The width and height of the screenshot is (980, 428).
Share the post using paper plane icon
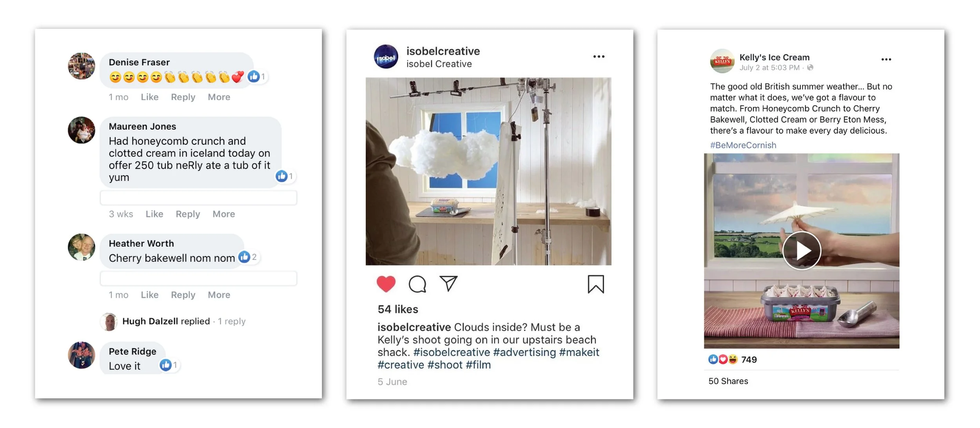tap(448, 283)
